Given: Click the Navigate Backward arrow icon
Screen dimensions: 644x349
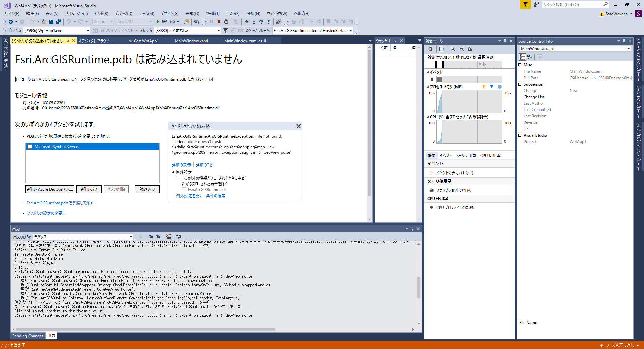Looking at the screenshot, I should [x=11, y=22].
